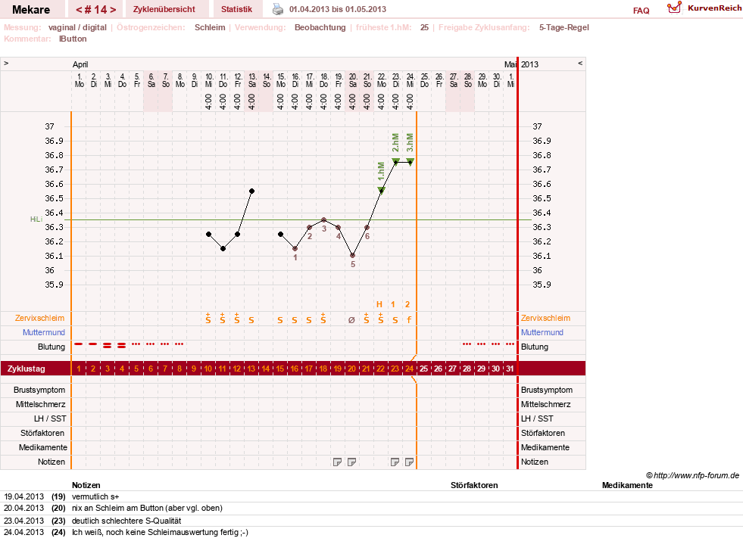Click the bleeding mark on cycle day 3
Screen dimensions: 743x560
point(107,346)
